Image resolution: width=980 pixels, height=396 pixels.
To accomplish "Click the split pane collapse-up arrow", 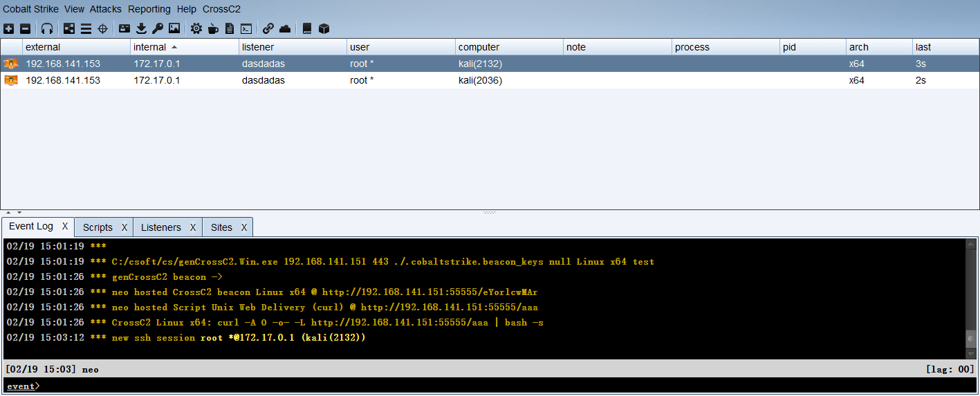I will point(9,213).
